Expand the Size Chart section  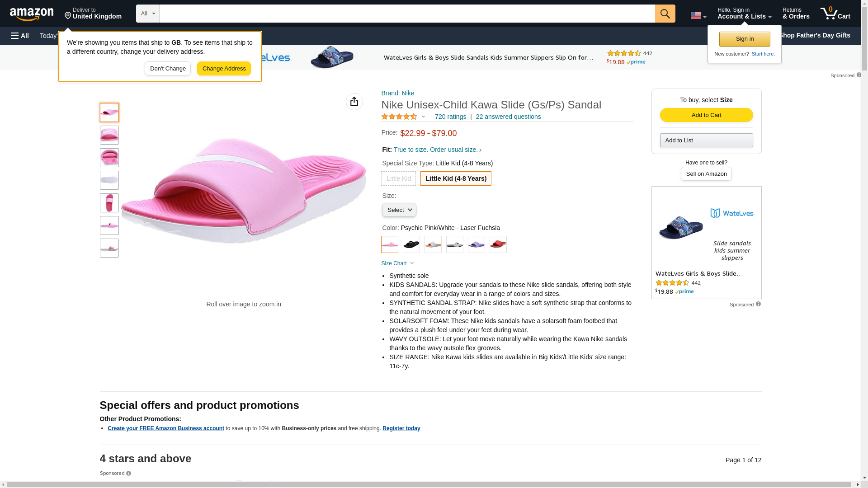coord(397,263)
